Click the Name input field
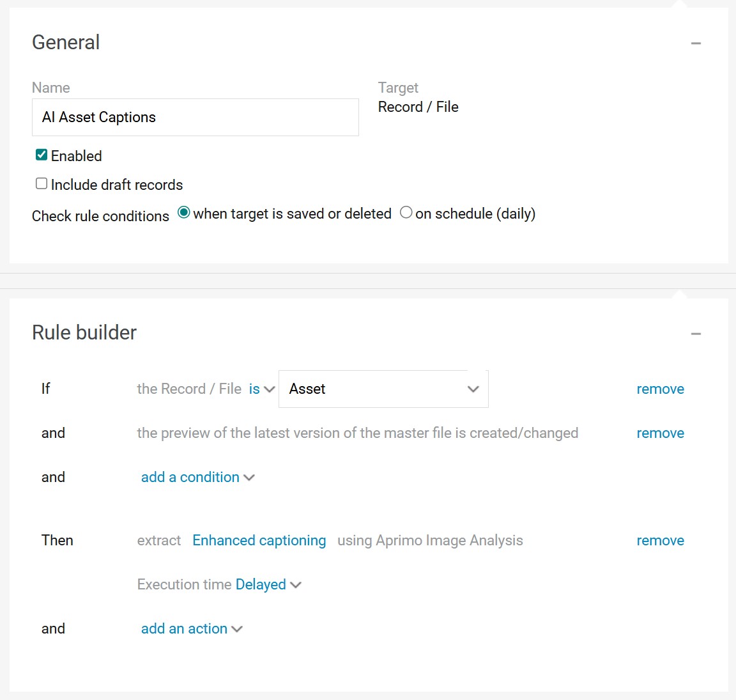This screenshot has height=700, width=736. tap(195, 118)
